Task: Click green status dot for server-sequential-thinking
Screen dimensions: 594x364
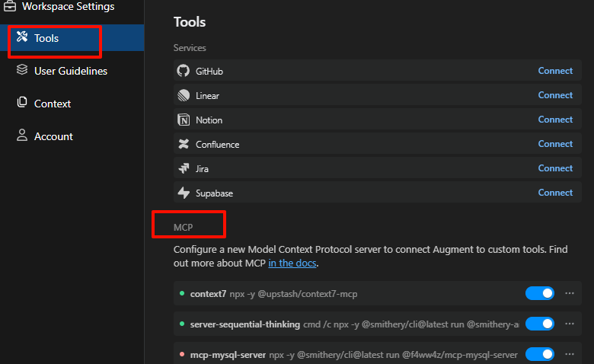Action: coord(182,324)
